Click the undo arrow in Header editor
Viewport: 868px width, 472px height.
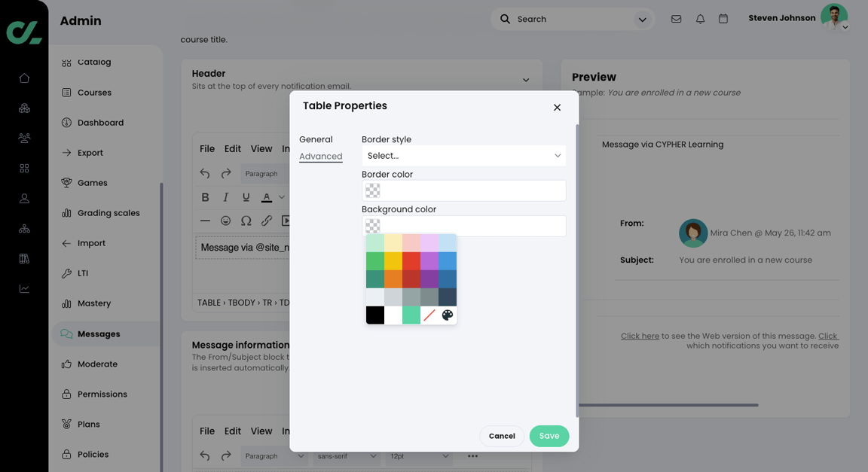(205, 174)
